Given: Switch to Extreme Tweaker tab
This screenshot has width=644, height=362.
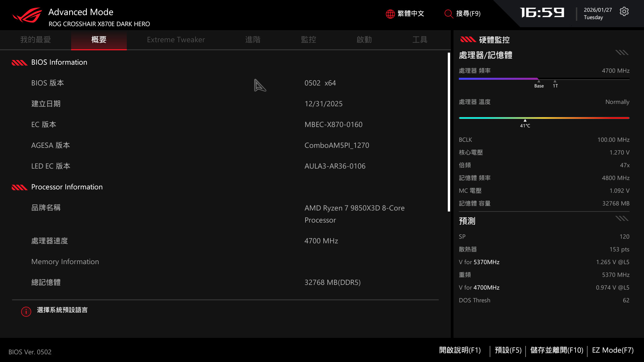Looking at the screenshot, I should point(176,40).
